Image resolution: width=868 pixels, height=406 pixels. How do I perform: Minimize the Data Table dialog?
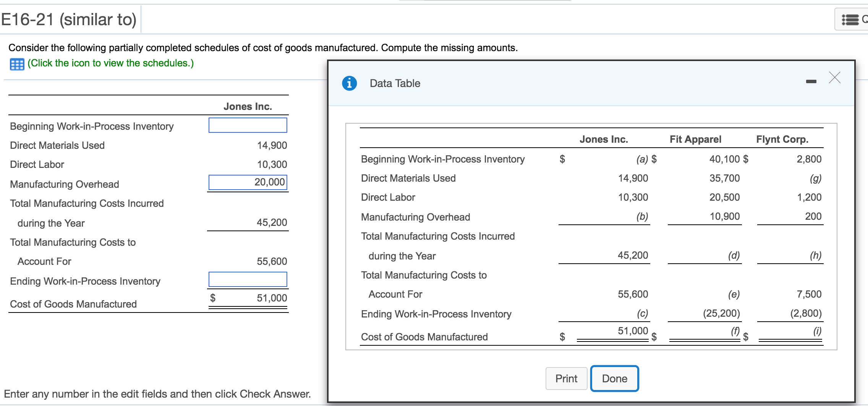click(x=811, y=81)
